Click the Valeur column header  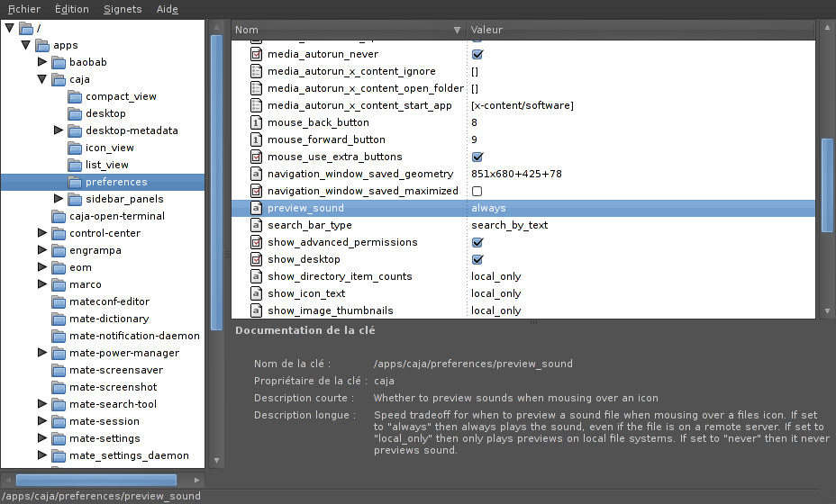(640, 30)
